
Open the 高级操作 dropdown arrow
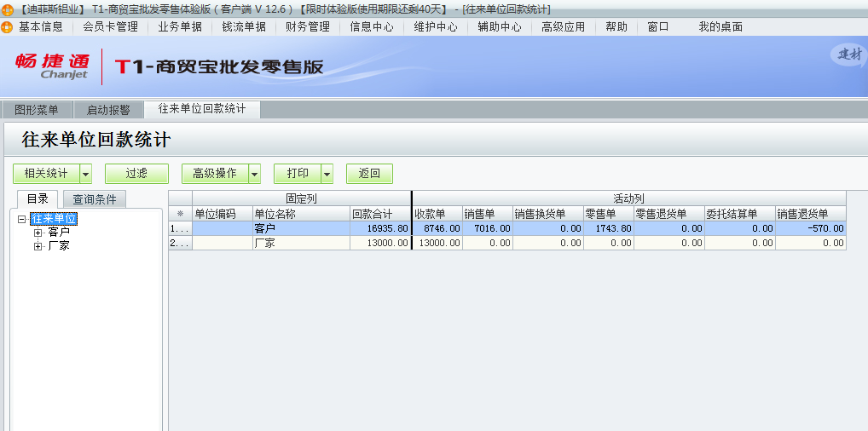pos(254,174)
